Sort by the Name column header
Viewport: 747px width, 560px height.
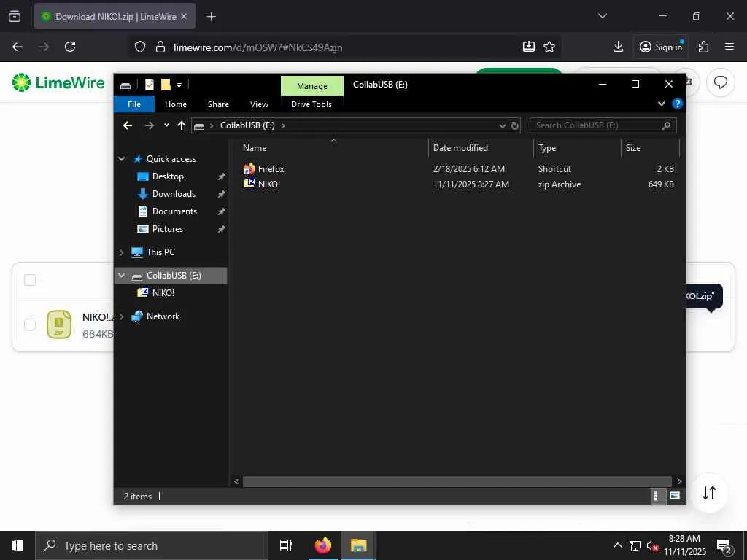[x=333, y=148]
